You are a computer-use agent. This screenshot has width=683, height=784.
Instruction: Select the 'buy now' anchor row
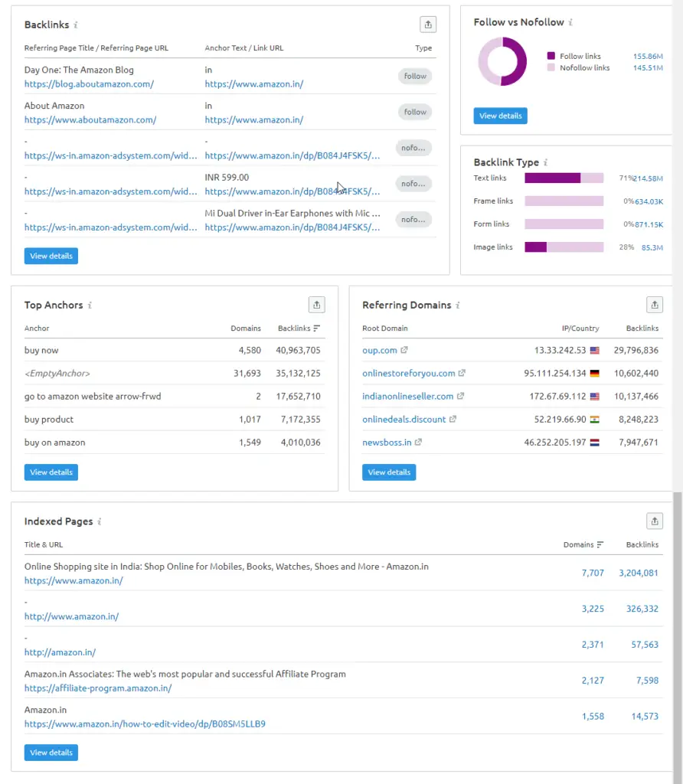175,350
